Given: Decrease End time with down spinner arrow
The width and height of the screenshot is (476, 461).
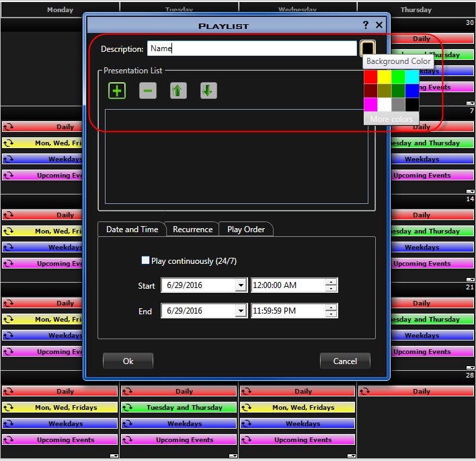Looking at the screenshot, I should (331, 314).
